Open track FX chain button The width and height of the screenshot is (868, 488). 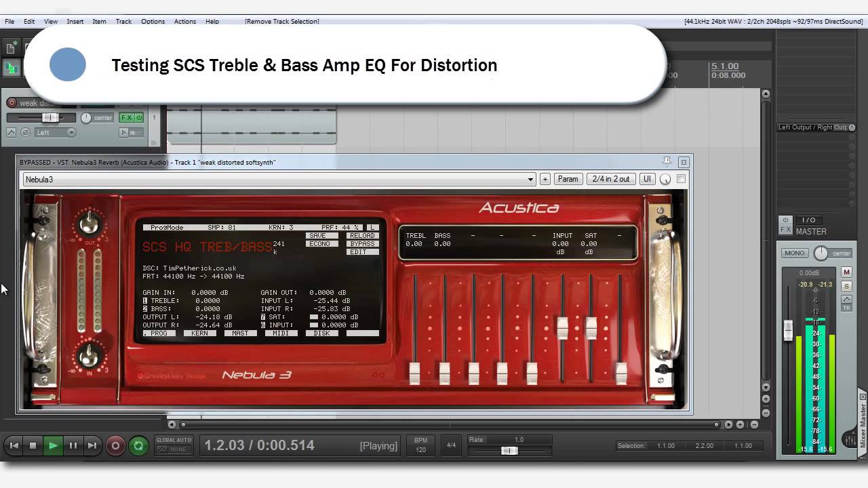click(x=126, y=118)
